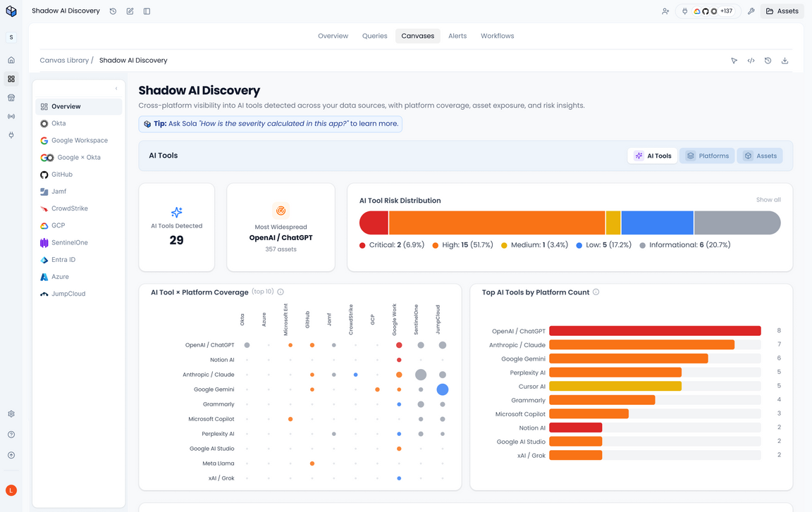Select the Canvases tab
This screenshot has height=512, width=812.
coord(417,36)
